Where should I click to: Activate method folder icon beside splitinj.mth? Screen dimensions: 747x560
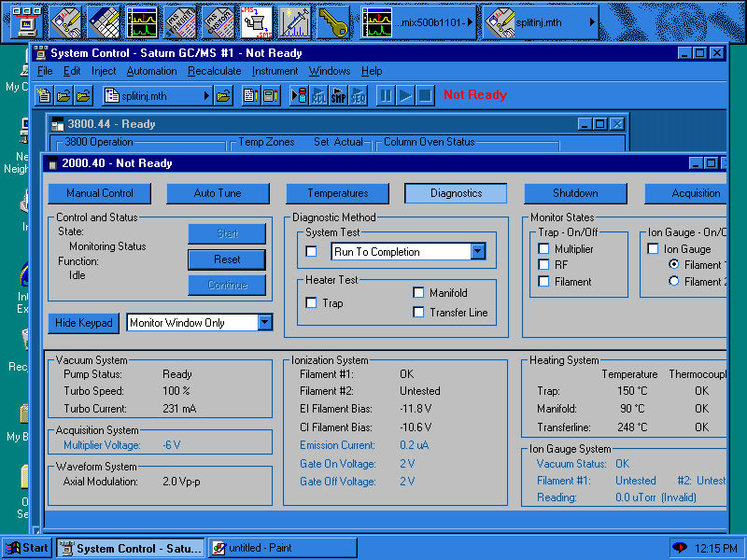(x=223, y=96)
